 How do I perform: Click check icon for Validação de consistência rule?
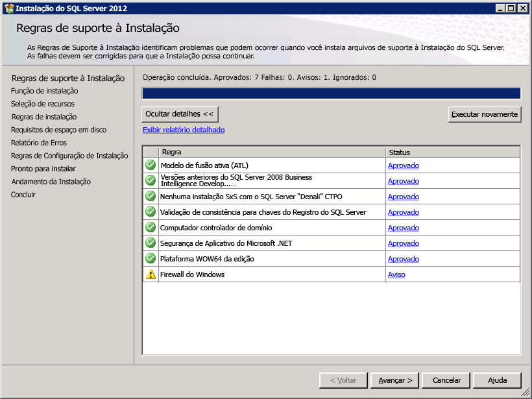[150, 212]
